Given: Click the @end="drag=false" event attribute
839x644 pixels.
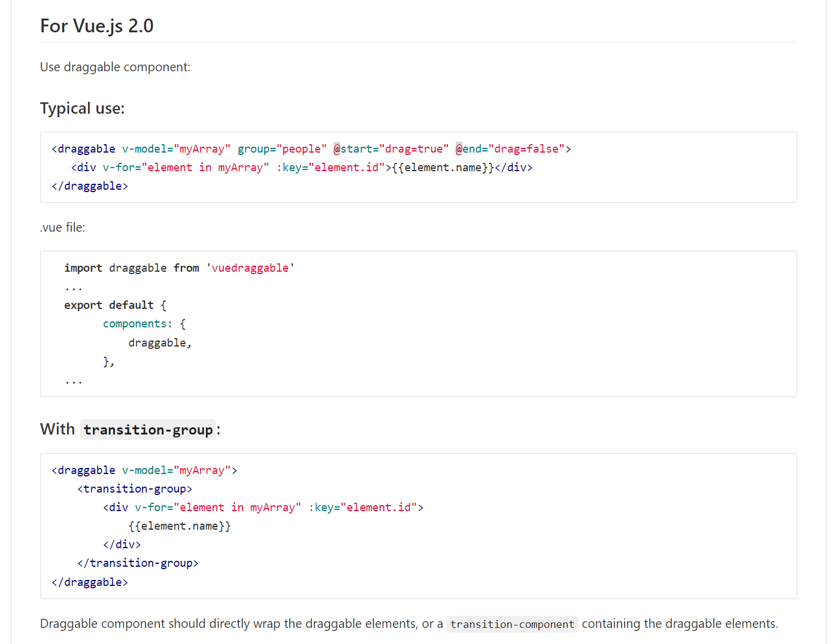Looking at the screenshot, I should pos(513,149).
